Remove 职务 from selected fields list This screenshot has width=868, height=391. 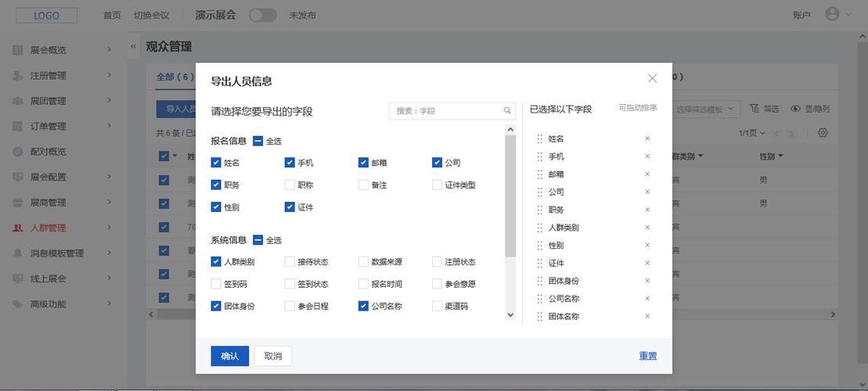coord(647,210)
